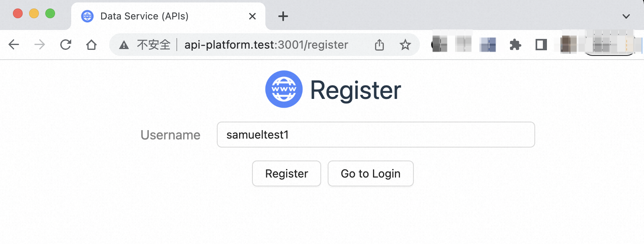Toggle the browser side panel icon
The image size is (644, 244).
[541, 45]
